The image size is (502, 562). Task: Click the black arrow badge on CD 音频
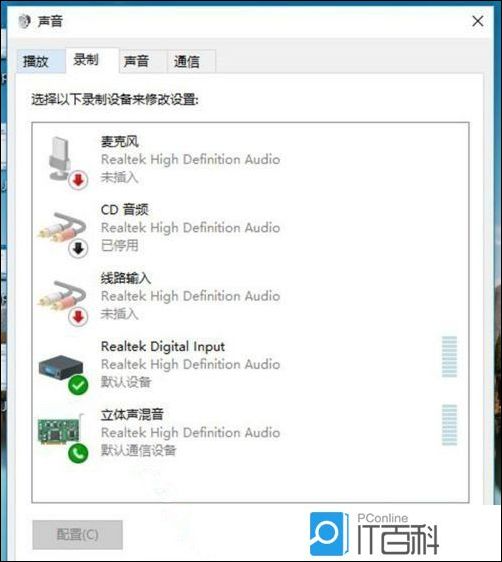click(78, 248)
